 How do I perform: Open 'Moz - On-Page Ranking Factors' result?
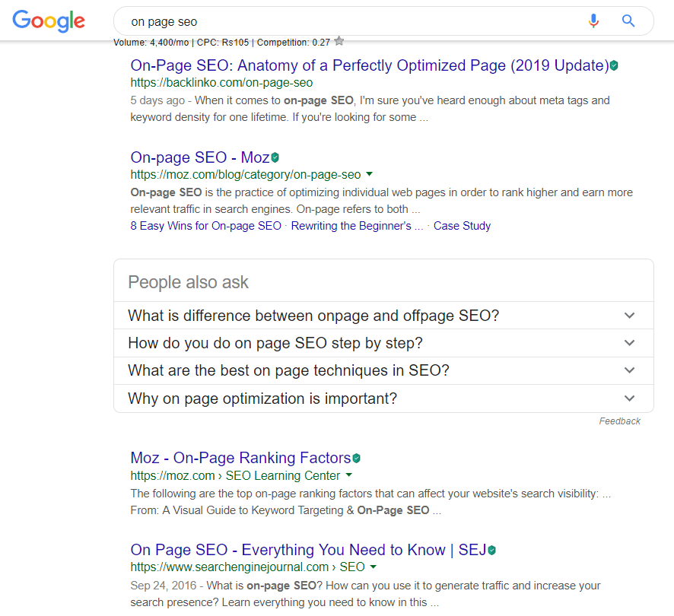240,458
